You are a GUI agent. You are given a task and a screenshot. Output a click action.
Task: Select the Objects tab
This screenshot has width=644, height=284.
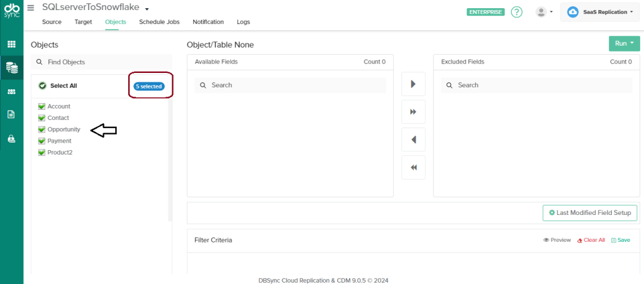pos(116,22)
